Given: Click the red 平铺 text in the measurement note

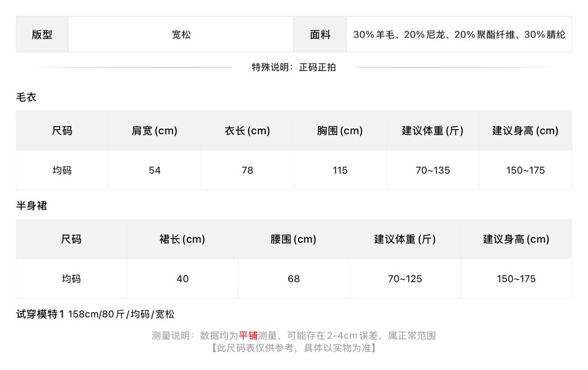Looking at the screenshot, I should (x=248, y=336).
